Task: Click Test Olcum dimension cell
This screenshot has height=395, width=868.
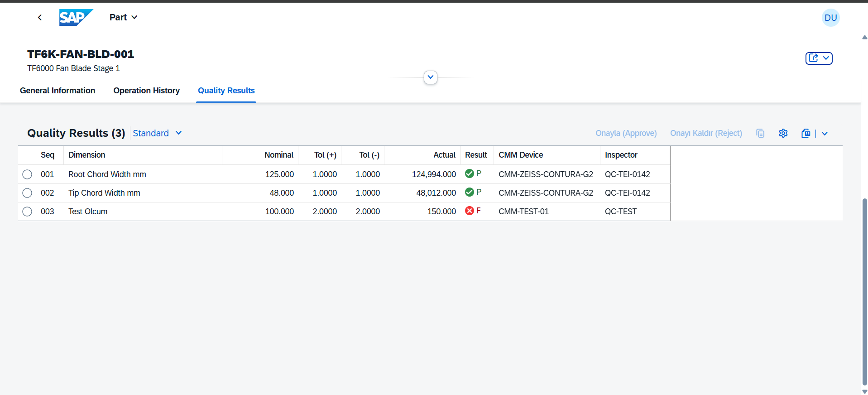Action: pyautogui.click(x=88, y=212)
